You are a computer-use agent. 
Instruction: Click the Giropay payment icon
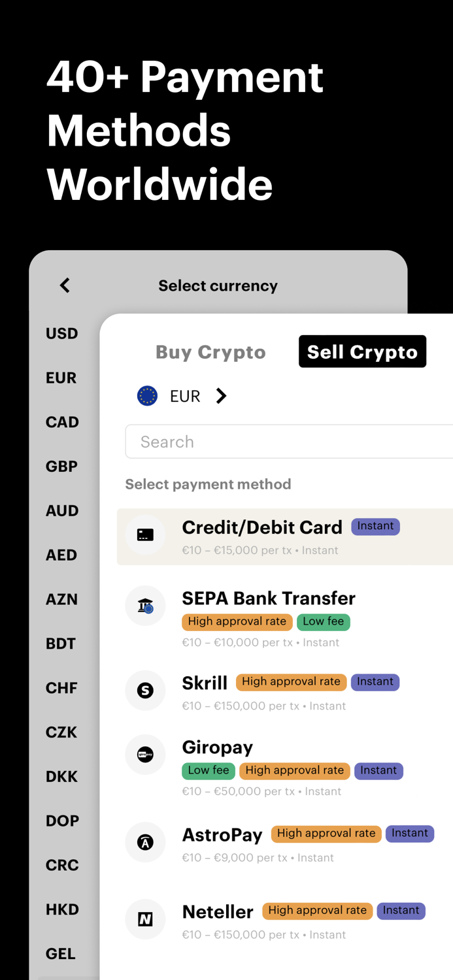(x=145, y=755)
